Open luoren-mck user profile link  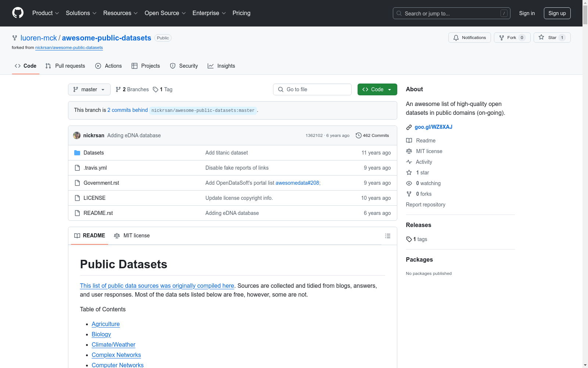tap(39, 38)
